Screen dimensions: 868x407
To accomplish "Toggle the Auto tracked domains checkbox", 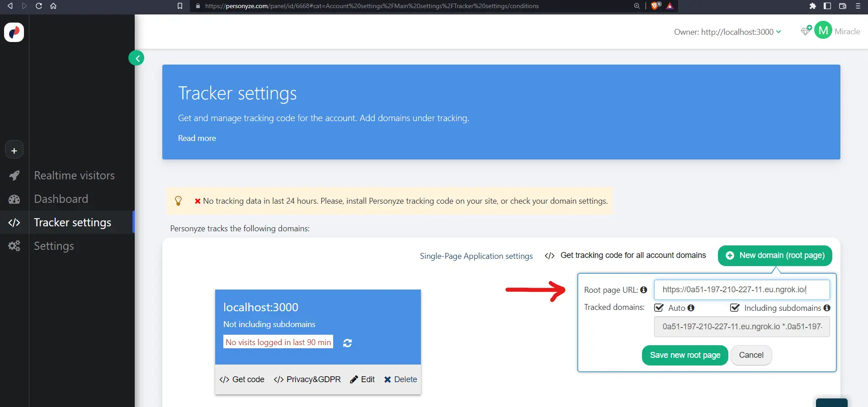I will (659, 308).
